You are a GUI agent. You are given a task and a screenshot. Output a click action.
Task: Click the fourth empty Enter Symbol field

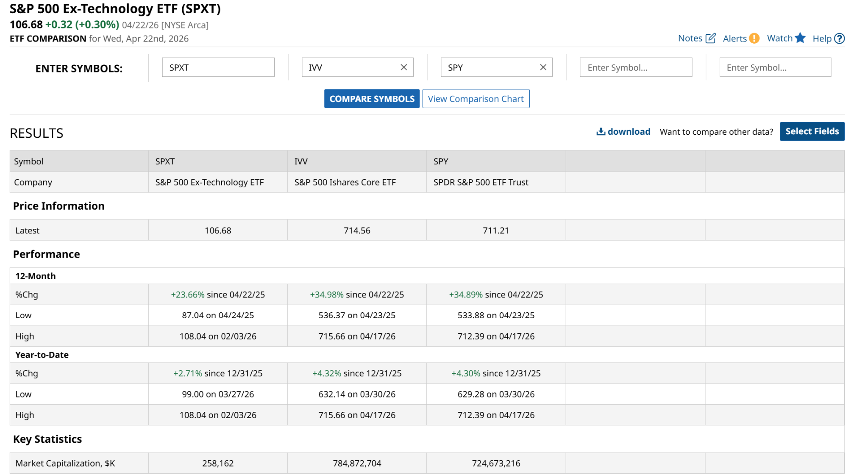[x=635, y=67]
